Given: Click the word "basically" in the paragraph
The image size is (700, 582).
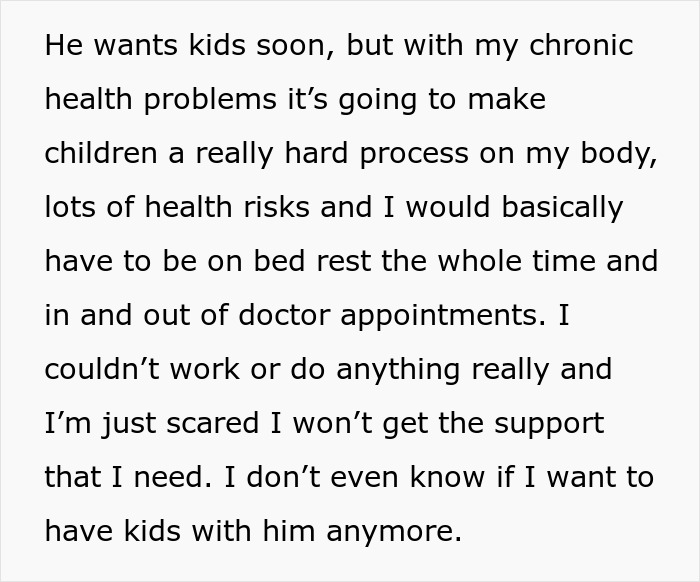Looking at the screenshot, I should (x=562, y=209).
